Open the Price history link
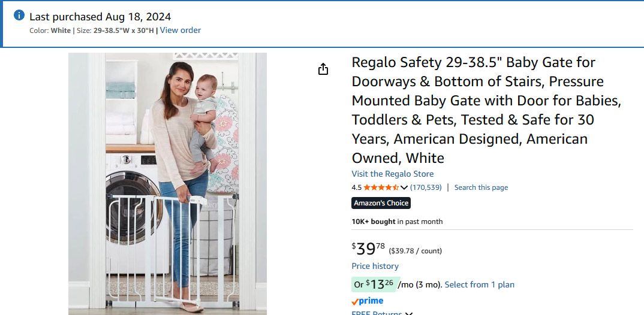The image size is (644, 315). [375, 266]
